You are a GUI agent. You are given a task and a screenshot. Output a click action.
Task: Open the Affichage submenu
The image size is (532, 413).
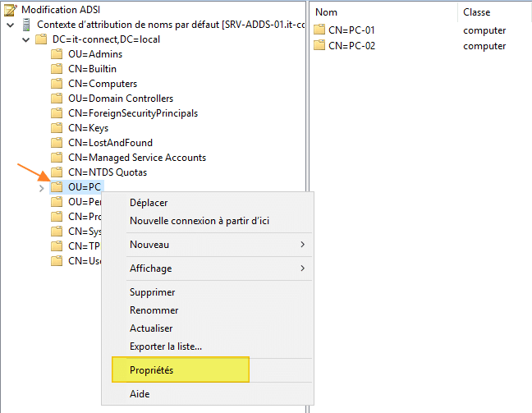click(x=218, y=268)
